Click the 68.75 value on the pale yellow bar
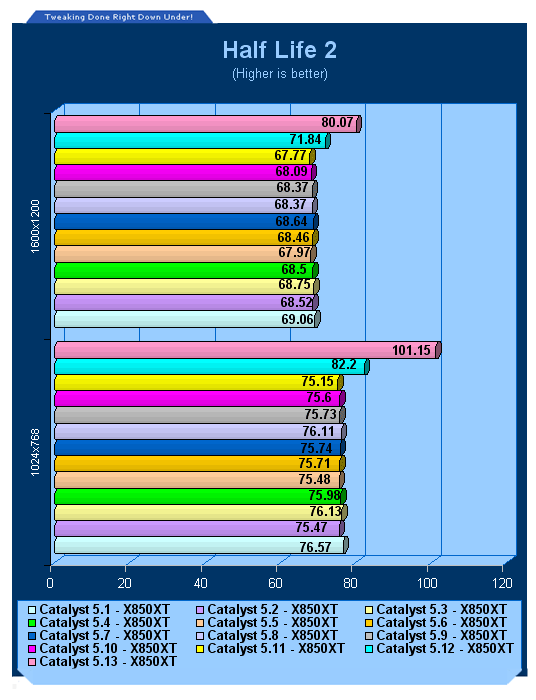This screenshot has height=700, width=536. 295,284
